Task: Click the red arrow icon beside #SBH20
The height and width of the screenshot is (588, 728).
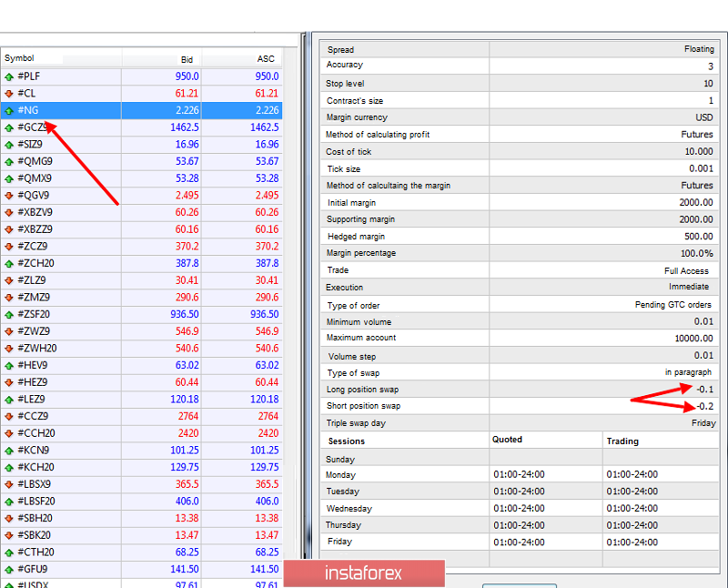Action: [x=9, y=519]
